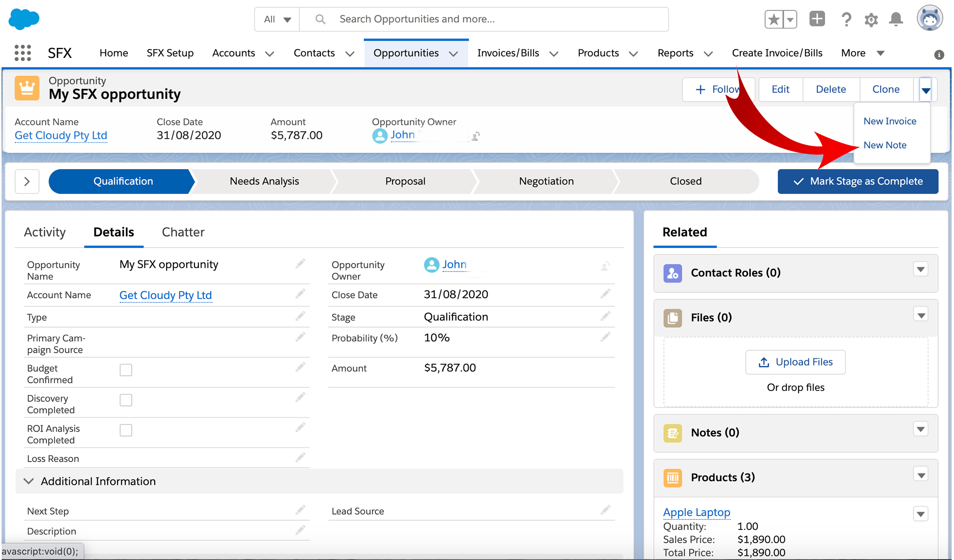
Task: Open the Apple Laptop row dropdown
Action: (921, 514)
